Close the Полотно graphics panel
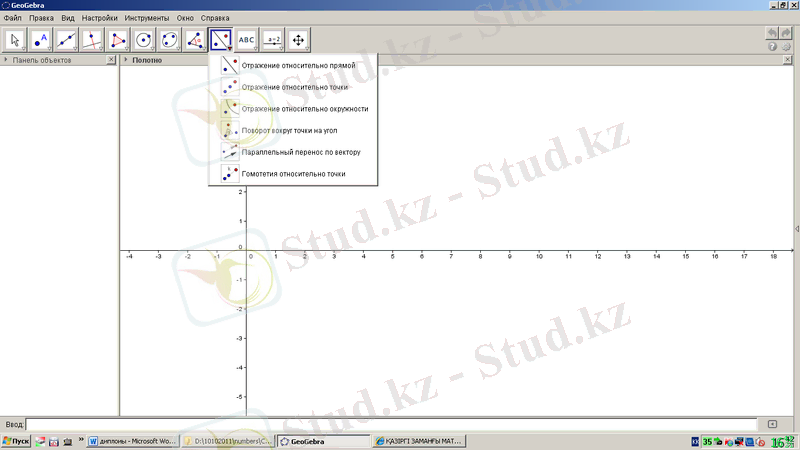800x450 pixels. pos(787,60)
